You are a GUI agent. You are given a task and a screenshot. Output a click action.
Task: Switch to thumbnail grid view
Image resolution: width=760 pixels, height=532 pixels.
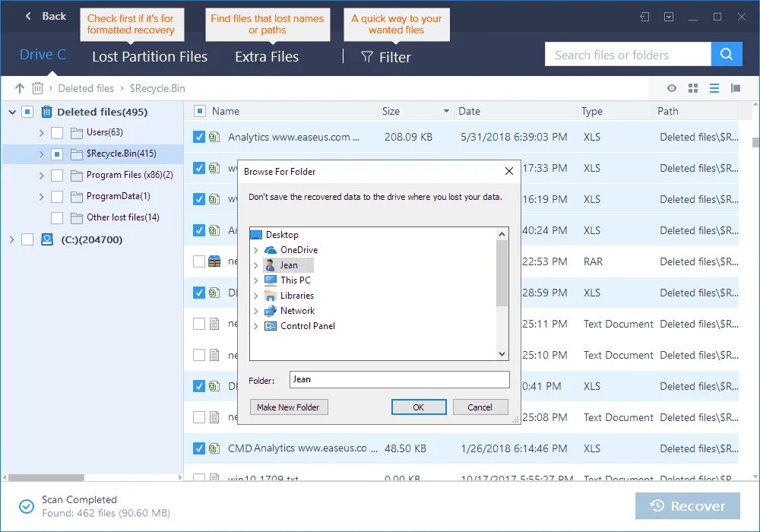click(692, 88)
